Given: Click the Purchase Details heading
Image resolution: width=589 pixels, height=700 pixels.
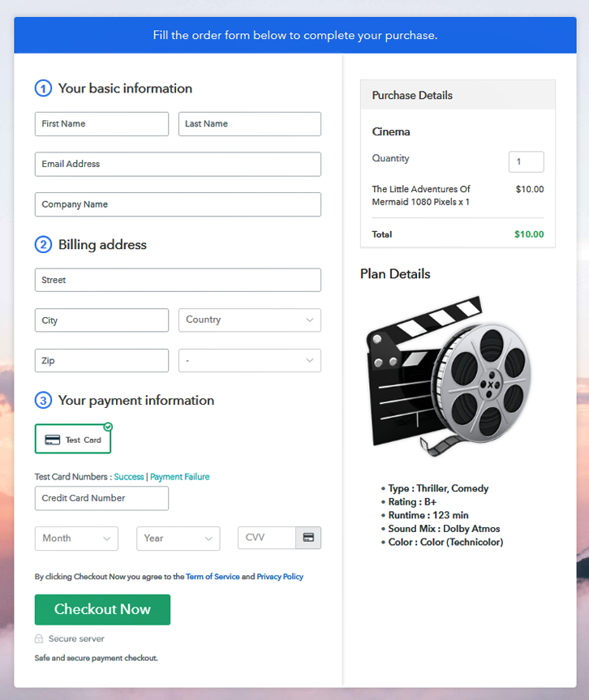Looking at the screenshot, I should pos(412,95).
